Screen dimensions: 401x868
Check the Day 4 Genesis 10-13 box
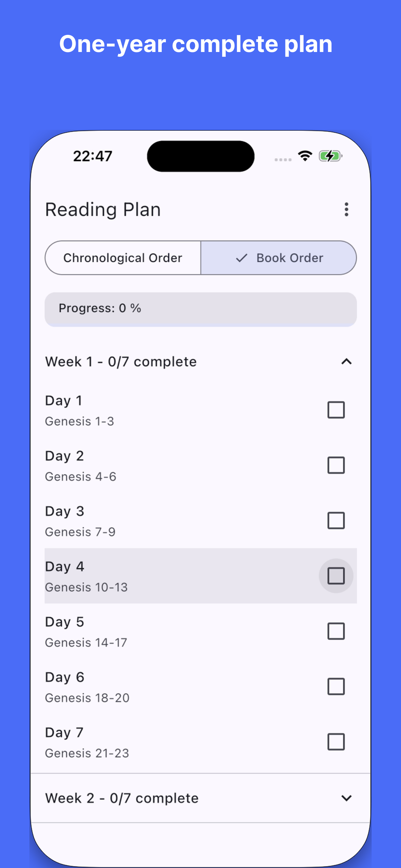[336, 576]
